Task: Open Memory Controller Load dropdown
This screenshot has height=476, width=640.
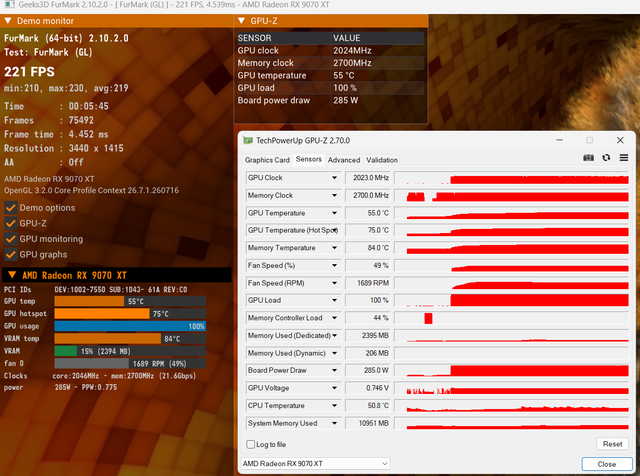Action: [334, 318]
